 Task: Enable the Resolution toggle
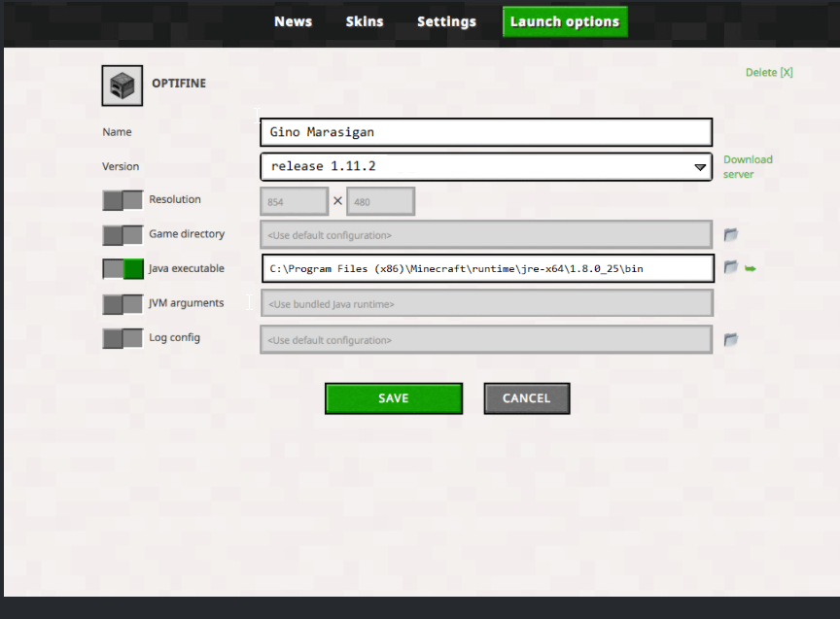122,199
